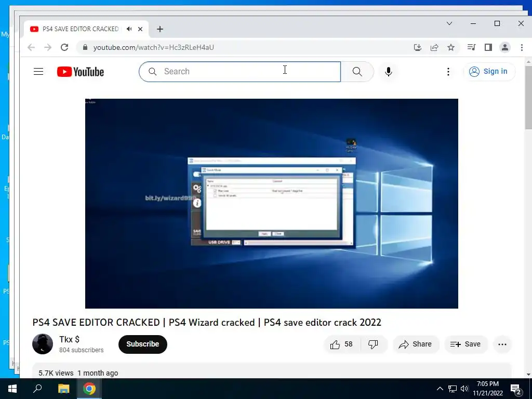Open the notification center
The height and width of the screenshot is (399, 532).
click(x=516, y=389)
